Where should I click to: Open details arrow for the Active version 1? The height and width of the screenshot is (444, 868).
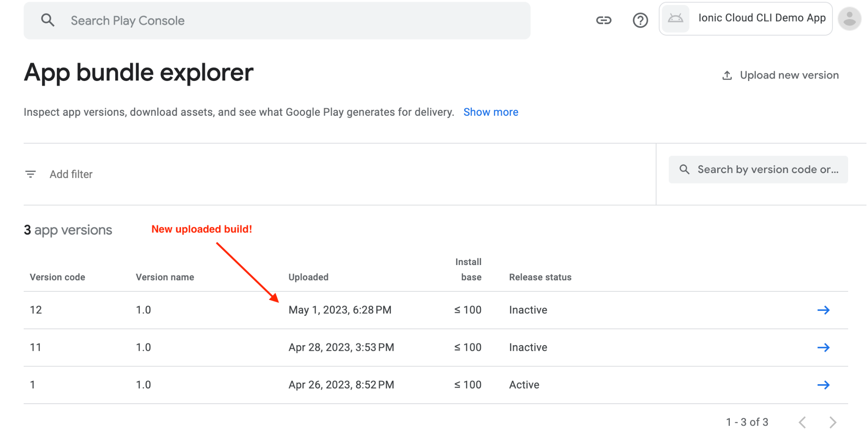click(823, 385)
